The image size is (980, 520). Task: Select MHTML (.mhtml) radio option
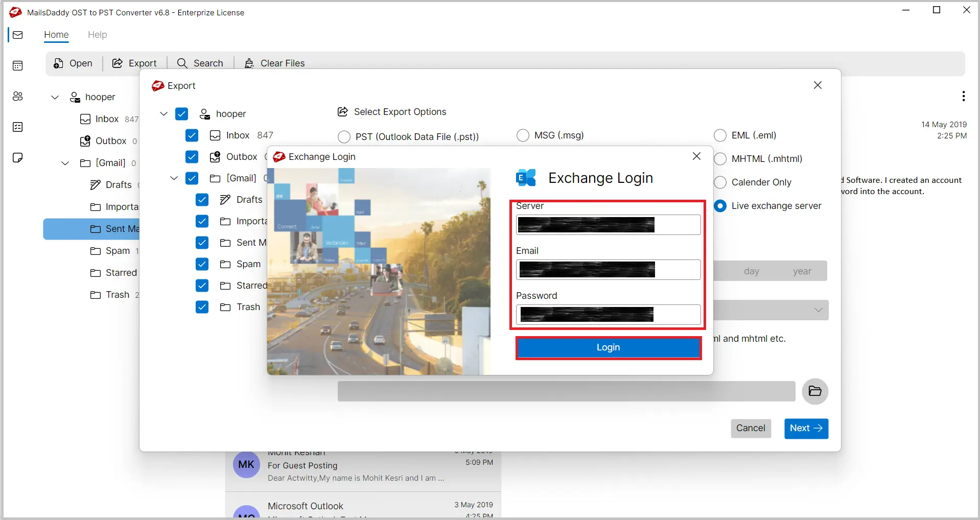point(720,159)
